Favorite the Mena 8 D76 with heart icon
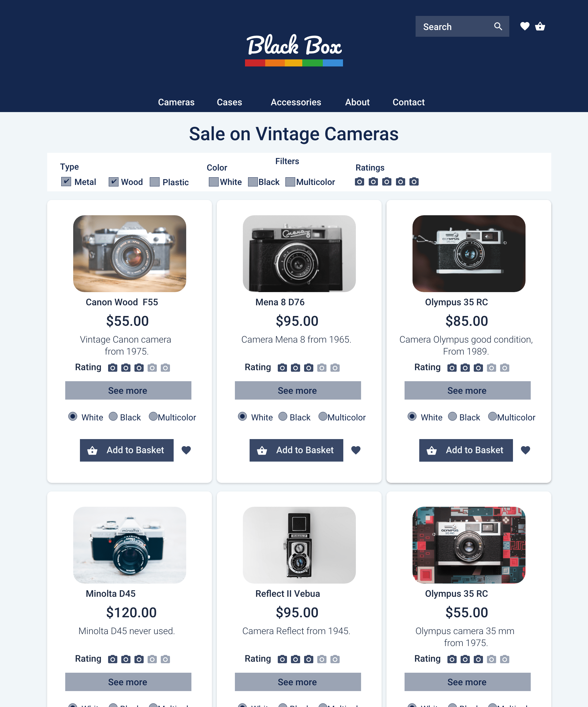 (356, 450)
